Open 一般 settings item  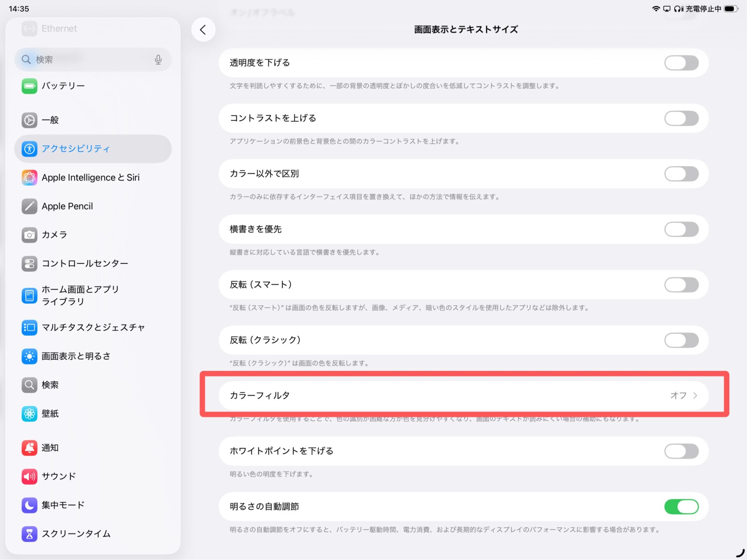pyautogui.click(x=50, y=120)
